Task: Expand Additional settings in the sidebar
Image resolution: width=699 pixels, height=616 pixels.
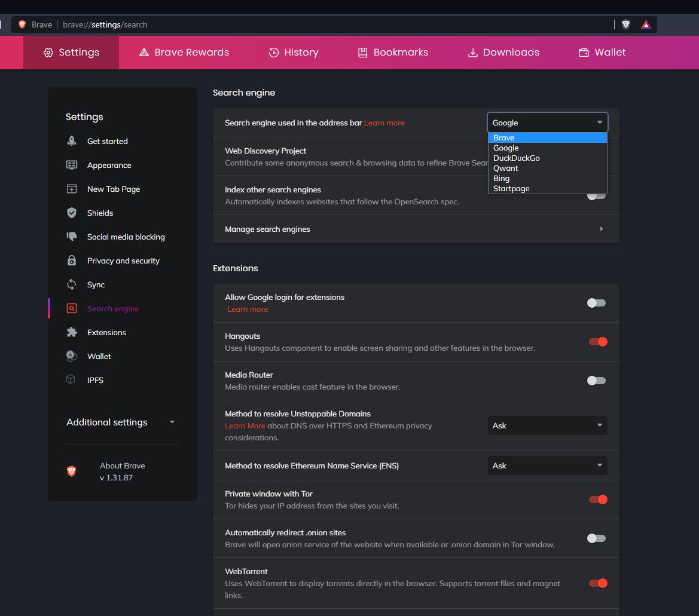Action: click(120, 422)
